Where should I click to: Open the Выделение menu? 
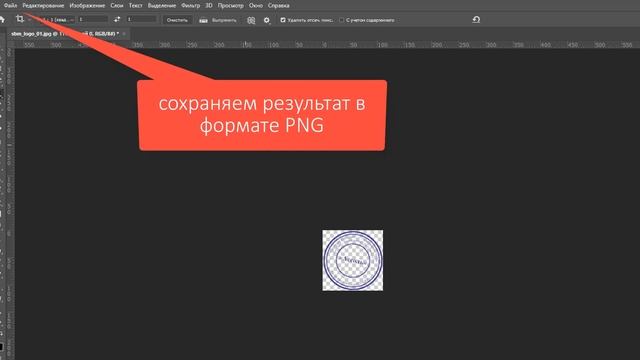[x=162, y=6]
